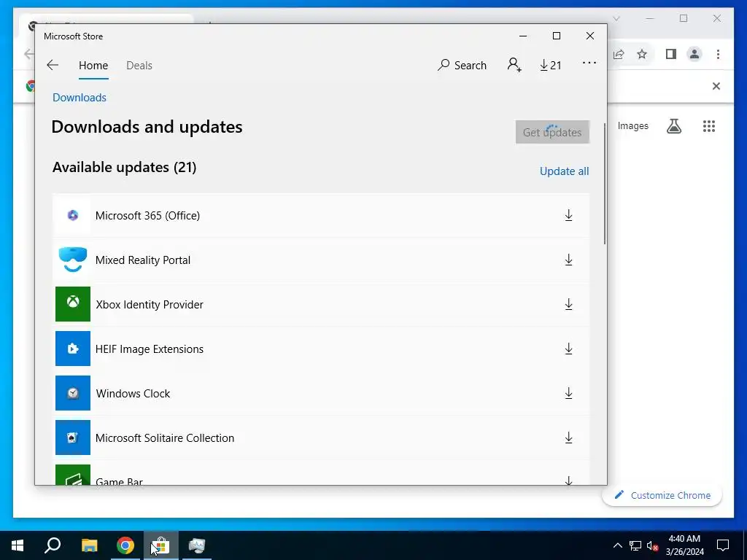Open the Windows Start menu
The height and width of the screenshot is (560, 747).
pos(18,545)
